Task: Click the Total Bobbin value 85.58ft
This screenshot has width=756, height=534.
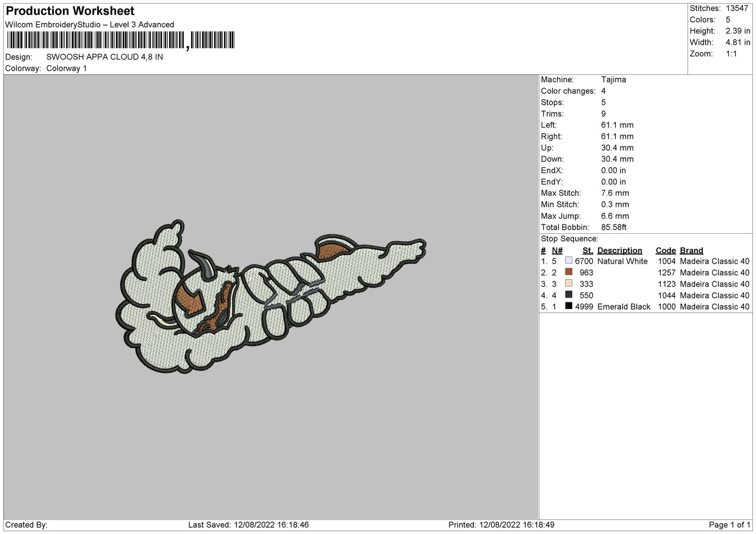Action: pyautogui.click(x=614, y=228)
